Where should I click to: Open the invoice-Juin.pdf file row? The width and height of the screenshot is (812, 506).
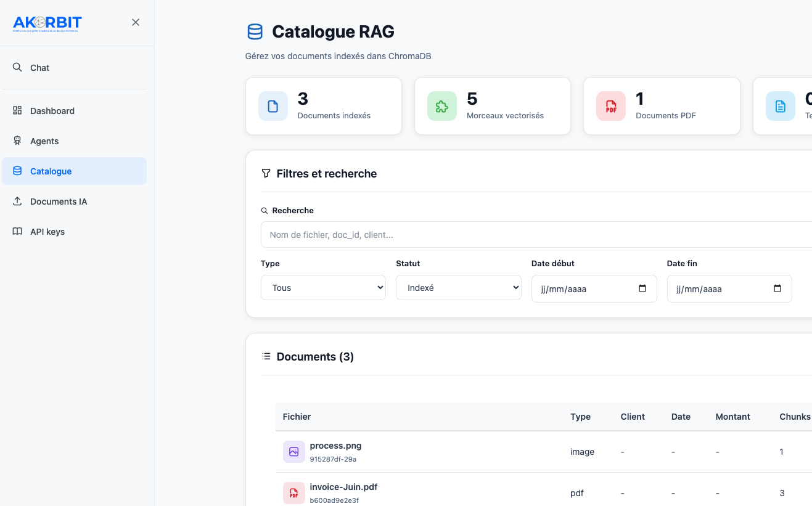(x=343, y=487)
